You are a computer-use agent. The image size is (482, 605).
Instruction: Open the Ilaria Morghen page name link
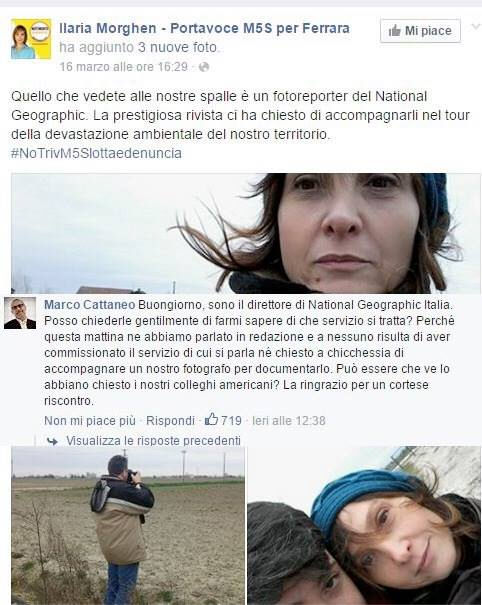pos(204,28)
